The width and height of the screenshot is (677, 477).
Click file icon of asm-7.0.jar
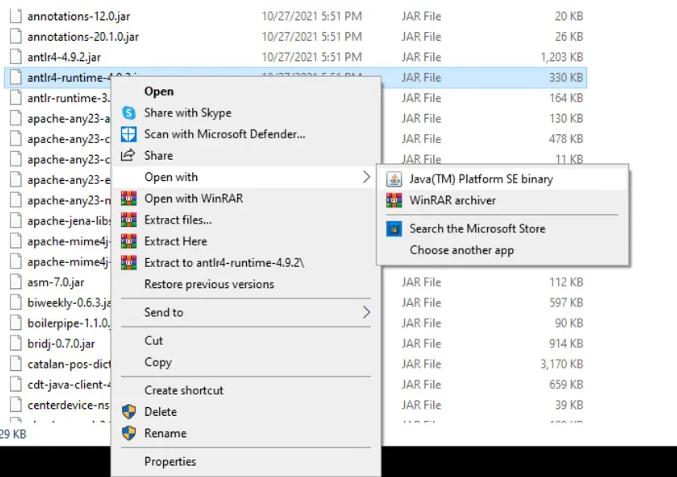pyautogui.click(x=16, y=282)
